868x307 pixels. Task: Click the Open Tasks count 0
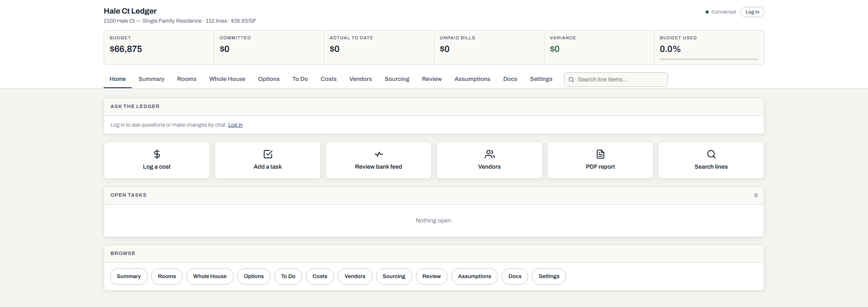pyautogui.click(x=756, y=195)
